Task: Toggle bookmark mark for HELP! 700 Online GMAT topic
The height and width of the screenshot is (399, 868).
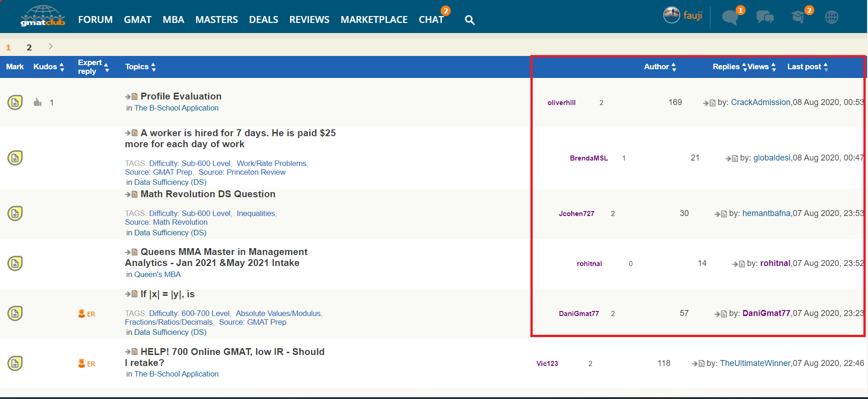Action: pos(15,363)
